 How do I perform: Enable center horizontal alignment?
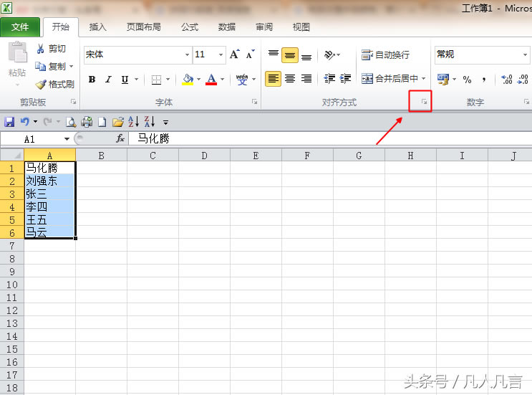290,79
